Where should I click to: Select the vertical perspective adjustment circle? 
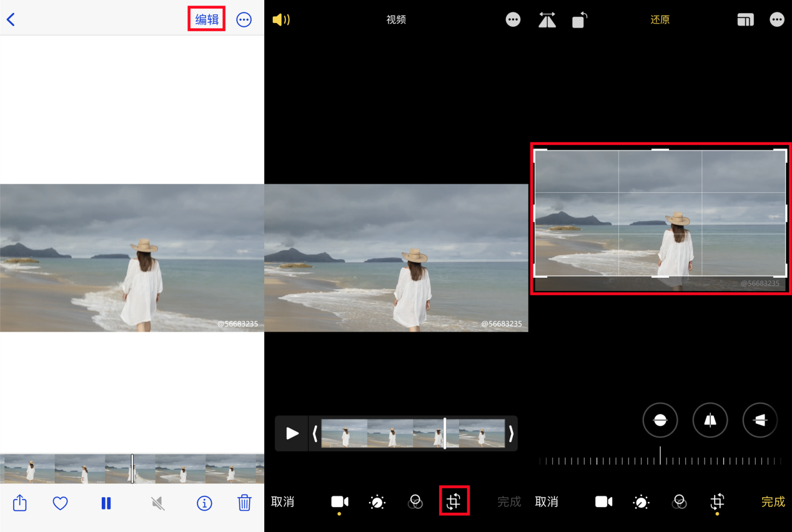(x=710, y=420)
